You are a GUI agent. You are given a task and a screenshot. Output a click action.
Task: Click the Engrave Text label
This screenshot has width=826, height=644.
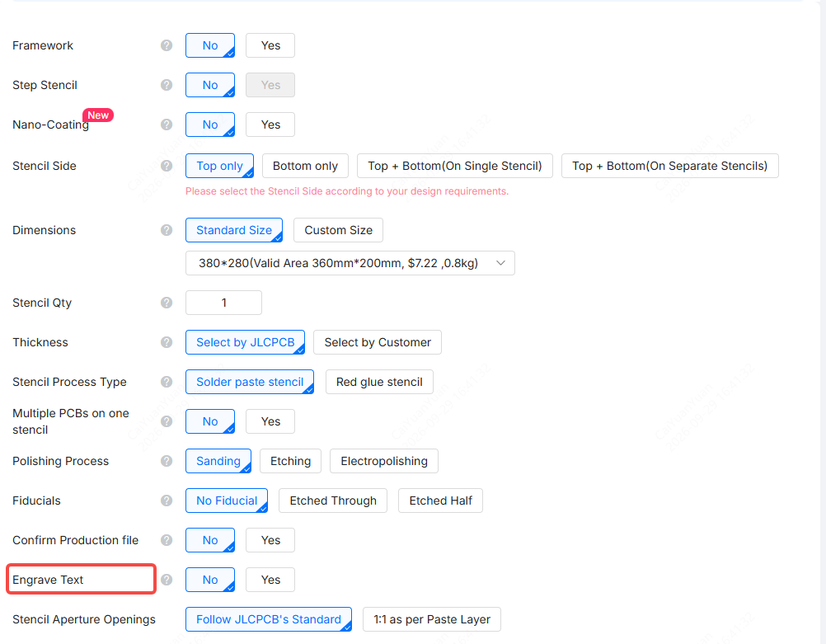48,579
